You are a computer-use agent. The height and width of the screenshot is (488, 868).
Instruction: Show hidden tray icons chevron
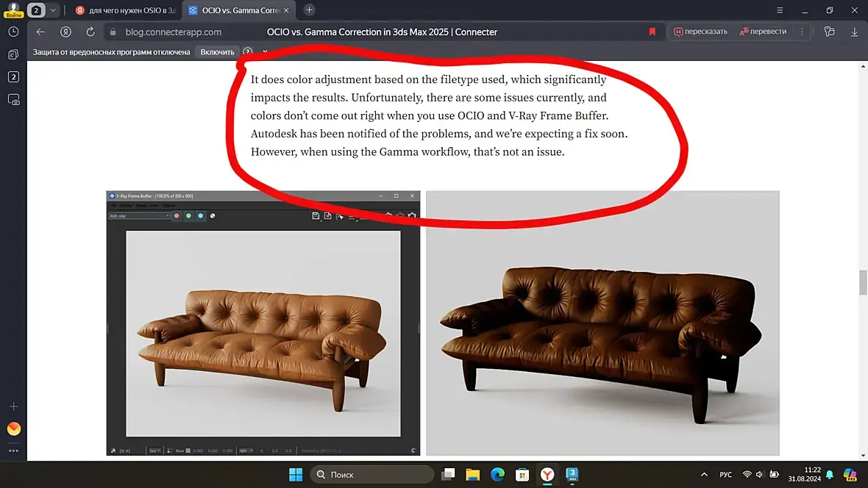703,475
